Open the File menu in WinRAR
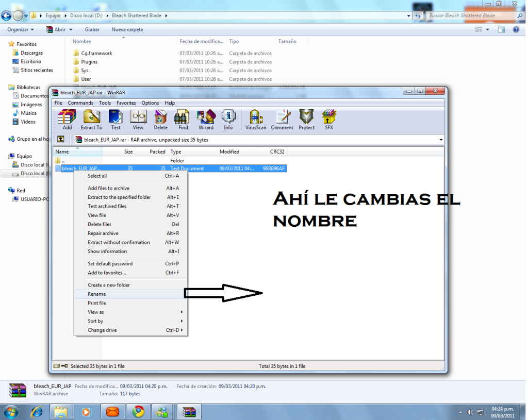This screenshot has height=420, width=528. (58, 103)
